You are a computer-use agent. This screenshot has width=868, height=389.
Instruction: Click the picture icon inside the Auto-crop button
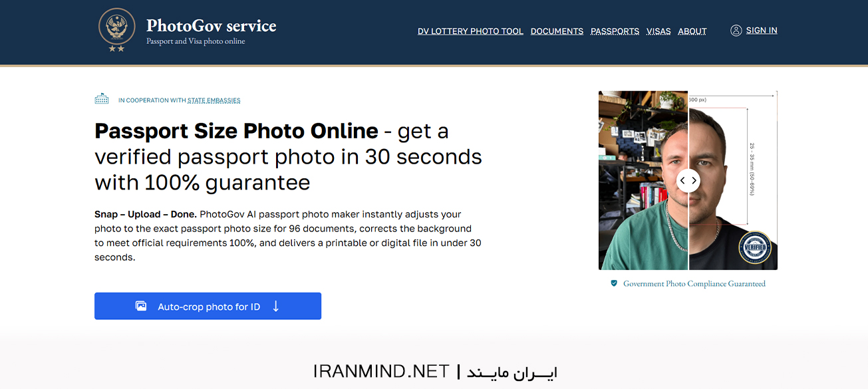tap(141, 307)
